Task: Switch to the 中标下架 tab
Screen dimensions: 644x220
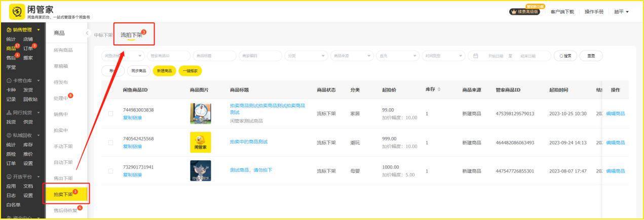Action: click(x=103, y=35)
